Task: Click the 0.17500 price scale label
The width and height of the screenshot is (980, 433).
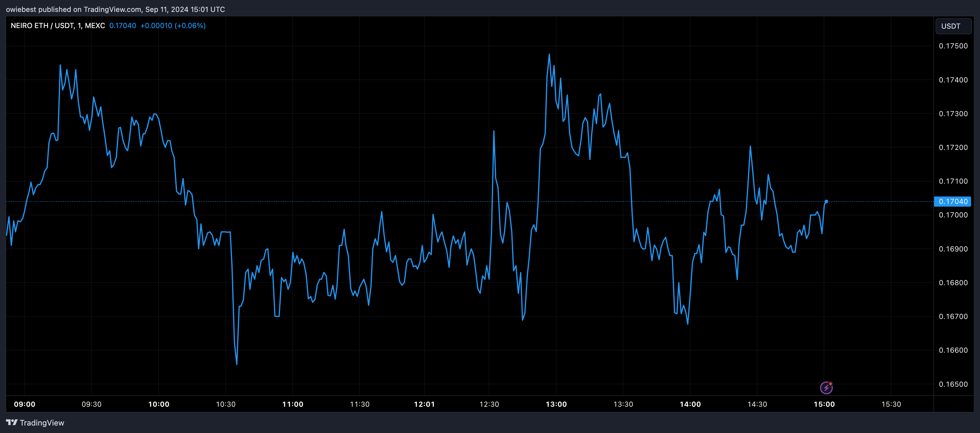Action: click(953, 46)
